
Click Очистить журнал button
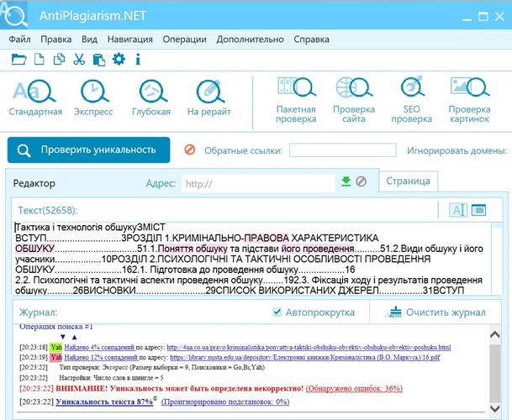(436, 312)
